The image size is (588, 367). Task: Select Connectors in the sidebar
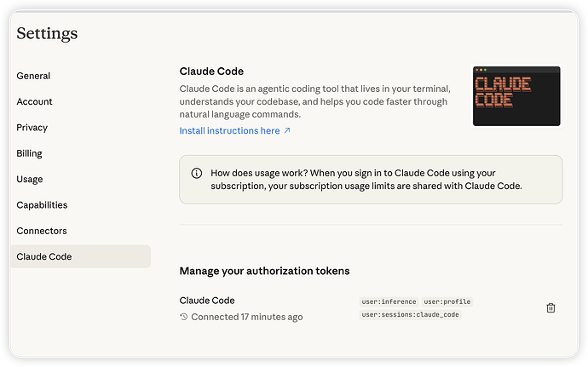[42, 231]
